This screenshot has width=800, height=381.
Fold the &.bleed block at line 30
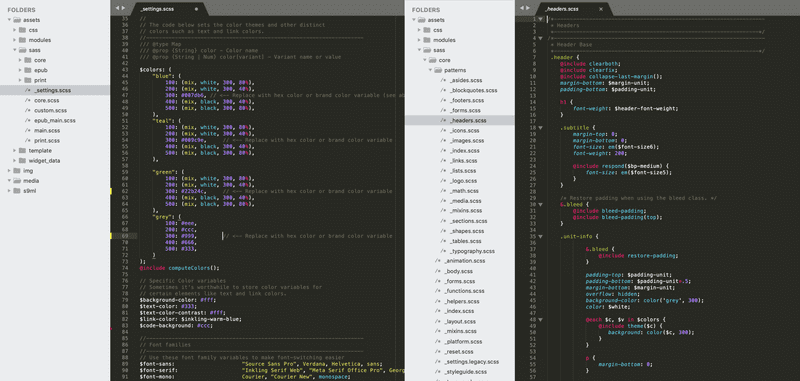click(x=541, y=204)
